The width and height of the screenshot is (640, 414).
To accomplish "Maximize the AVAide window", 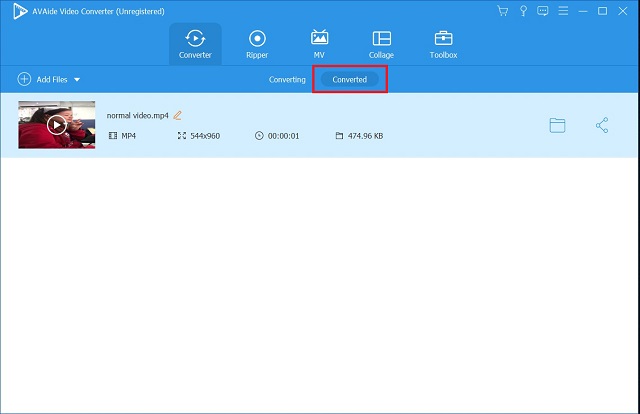I will 602,11.
